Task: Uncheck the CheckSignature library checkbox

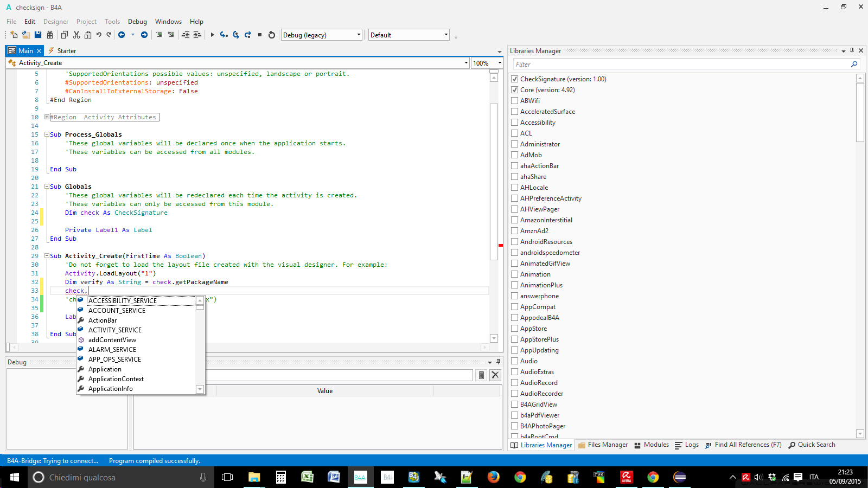Action: point(515,79)
